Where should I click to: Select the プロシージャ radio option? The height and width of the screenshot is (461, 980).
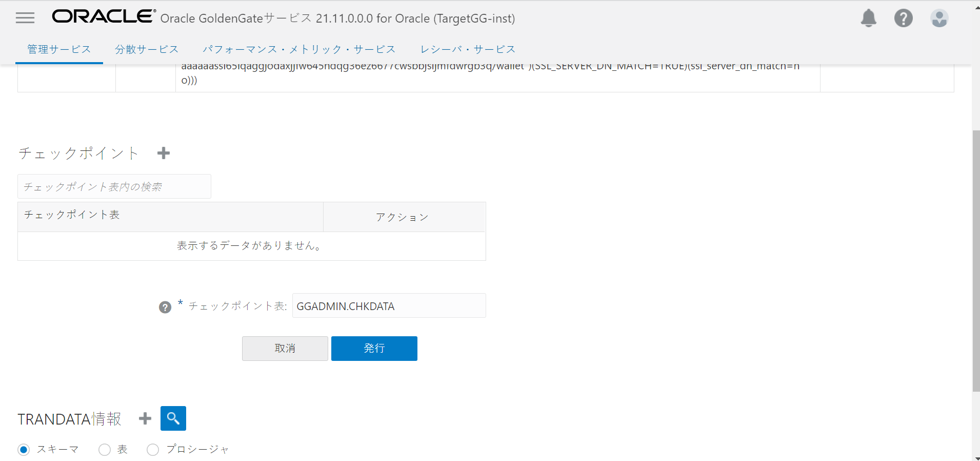coord(153,450)
